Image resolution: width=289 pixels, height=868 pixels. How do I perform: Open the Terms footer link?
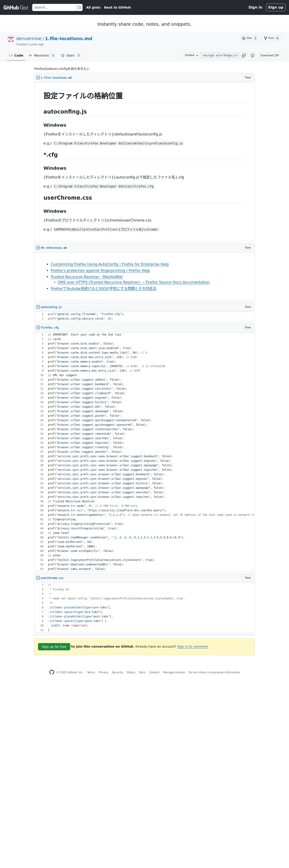pyautogui.click(x=91, y=673)
